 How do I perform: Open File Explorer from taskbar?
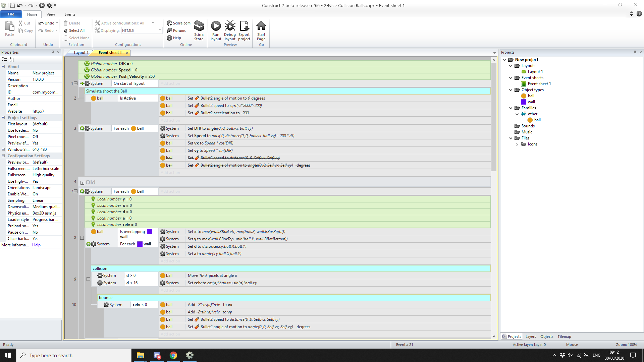point(140,355)
